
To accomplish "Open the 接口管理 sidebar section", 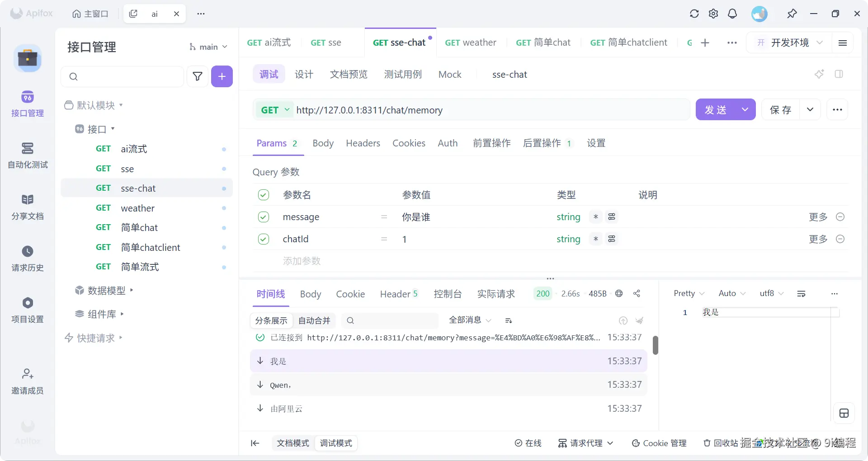I will click(27, 104).
